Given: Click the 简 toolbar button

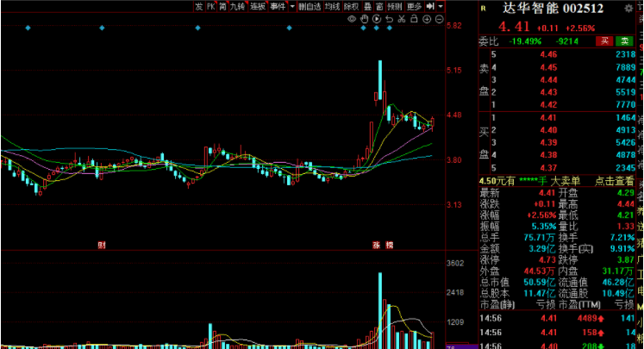Looking at the screenshot, I should click(222, 6).
